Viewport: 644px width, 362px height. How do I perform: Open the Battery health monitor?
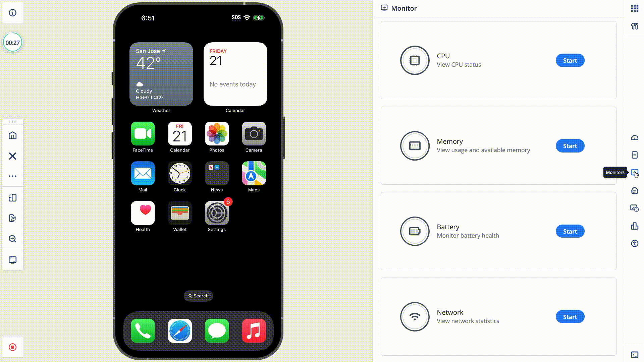[570, 231]
